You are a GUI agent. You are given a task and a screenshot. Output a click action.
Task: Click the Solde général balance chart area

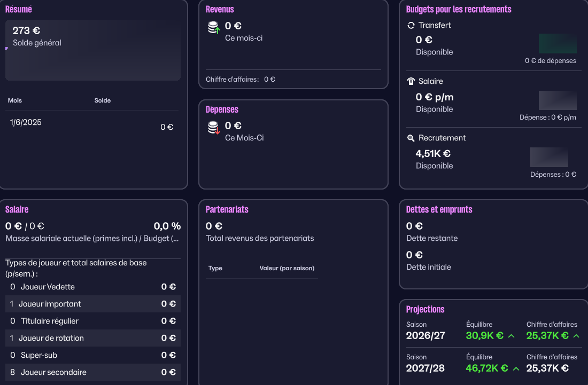tap(93, 61)
